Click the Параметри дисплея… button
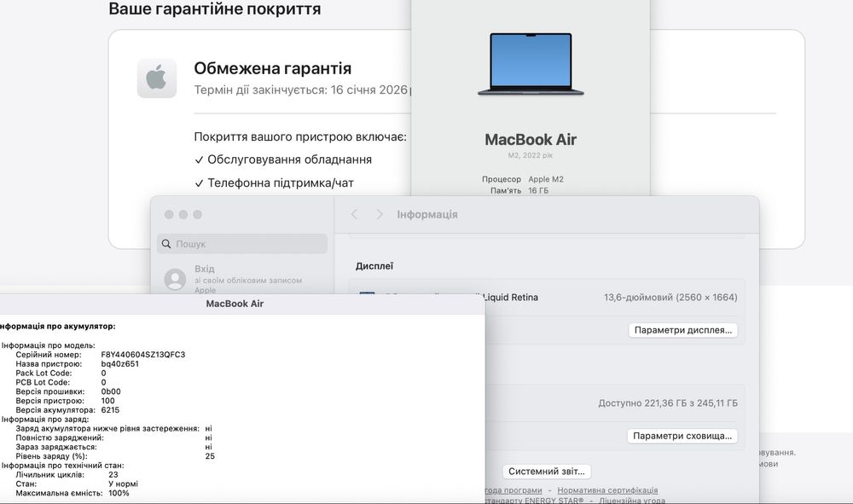The image size is (853, 504). pos(682,330)
